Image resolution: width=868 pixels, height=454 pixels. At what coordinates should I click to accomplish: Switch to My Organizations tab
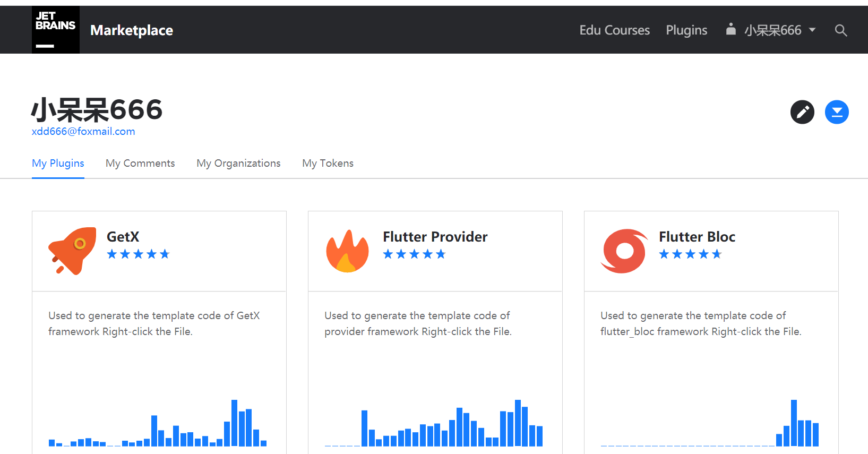238,163
